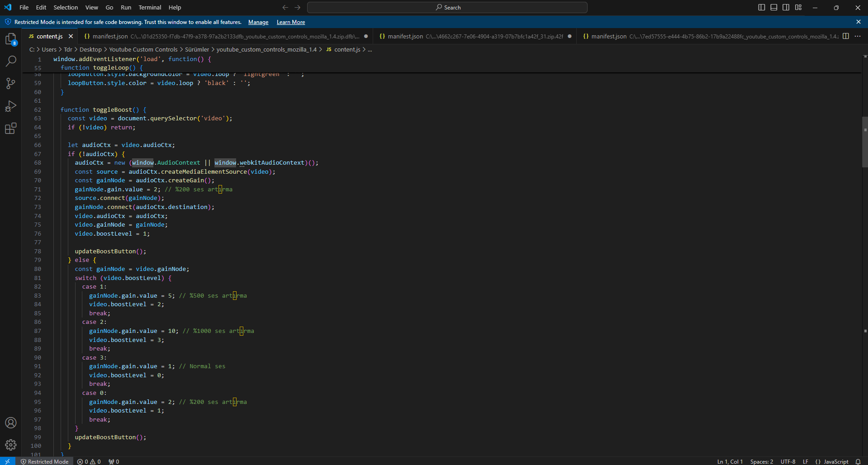Open the editor More Actions menu

click(858, 36)
